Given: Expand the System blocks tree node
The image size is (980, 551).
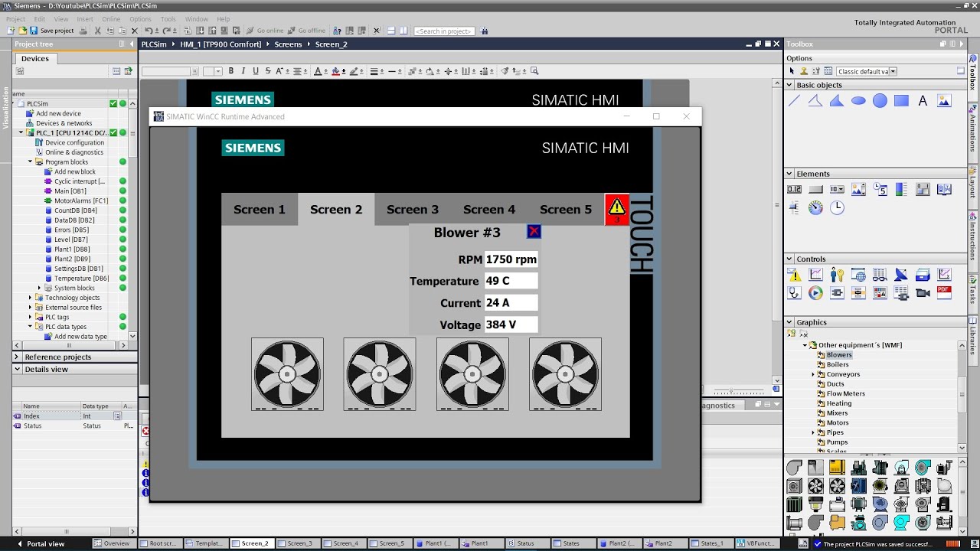Looking at the screenshot, I should tap(39, 289).
